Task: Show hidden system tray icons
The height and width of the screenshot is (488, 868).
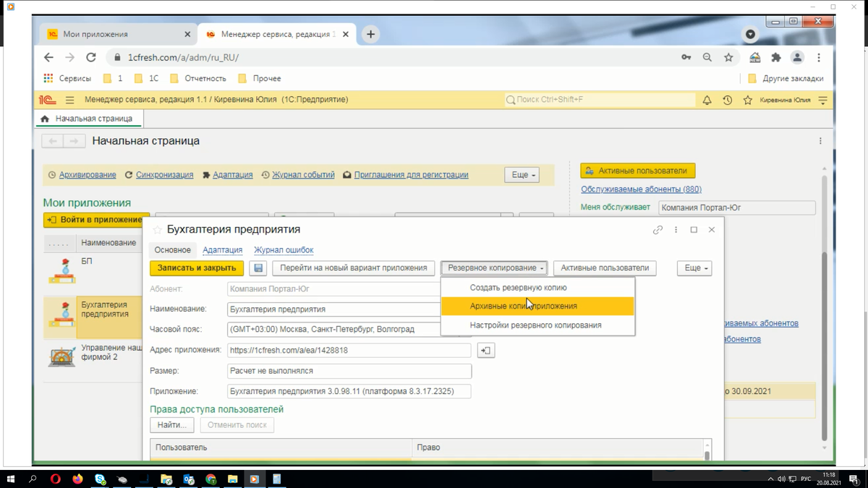Action: (x=770, y=479)
